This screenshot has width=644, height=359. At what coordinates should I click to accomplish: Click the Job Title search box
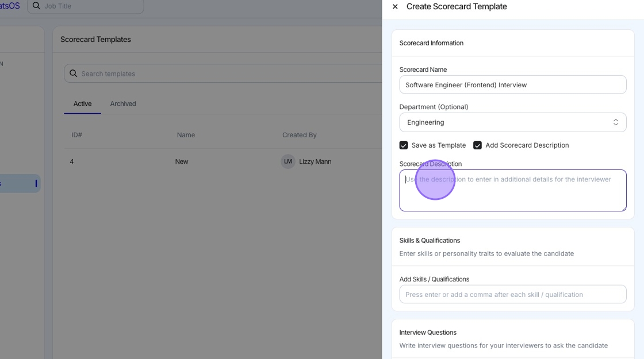(89, 6)
